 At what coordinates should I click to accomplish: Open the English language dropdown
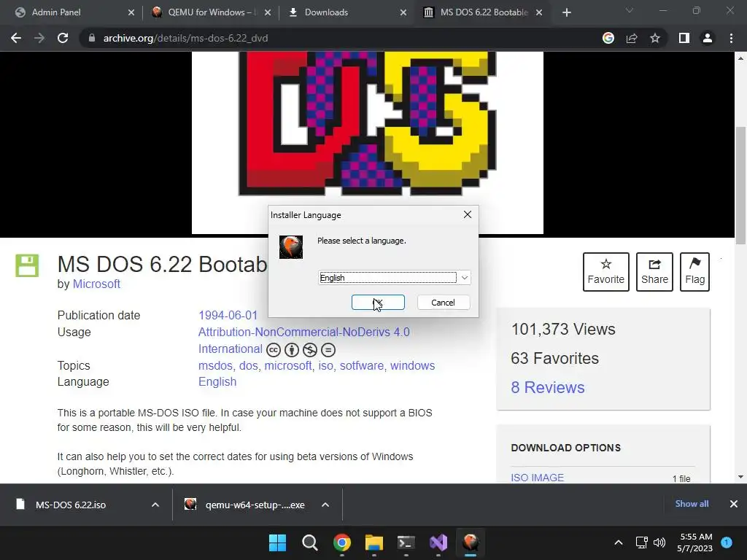click(x=395, y=278)
